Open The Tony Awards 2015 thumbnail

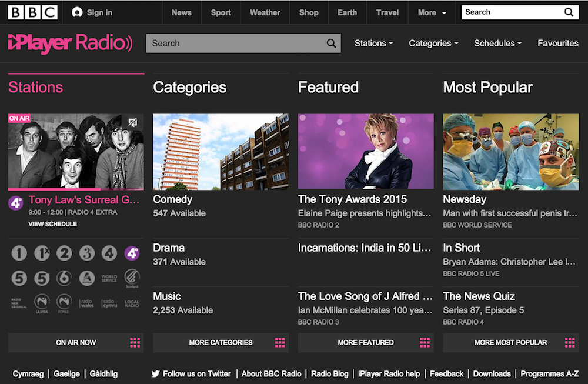tap(366, 151)
